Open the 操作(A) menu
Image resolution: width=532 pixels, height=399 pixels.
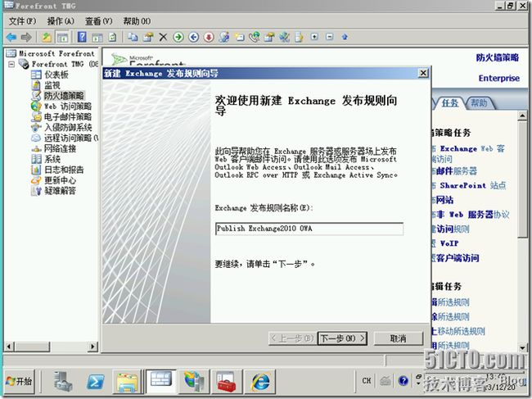[x=61, y=21]
